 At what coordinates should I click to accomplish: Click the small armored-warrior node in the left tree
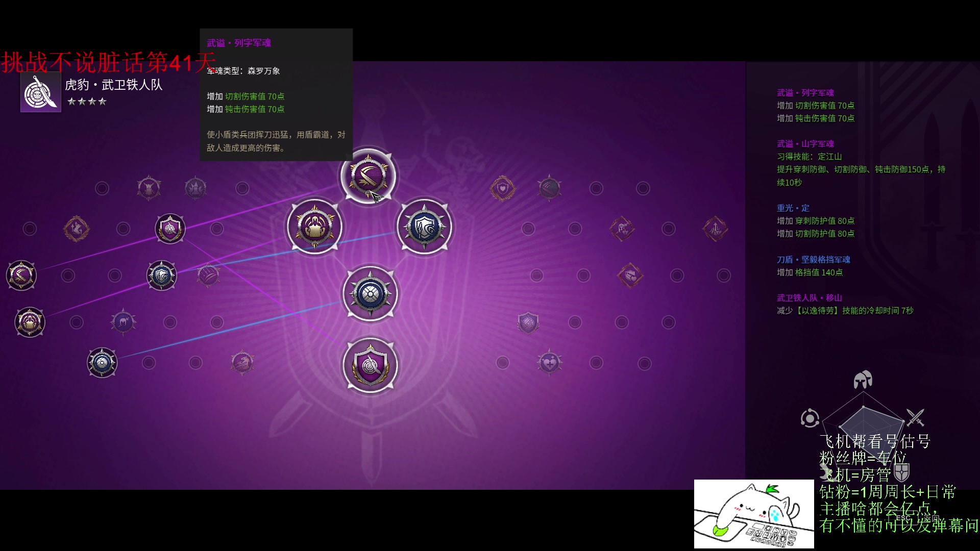(x=30, y=322)
